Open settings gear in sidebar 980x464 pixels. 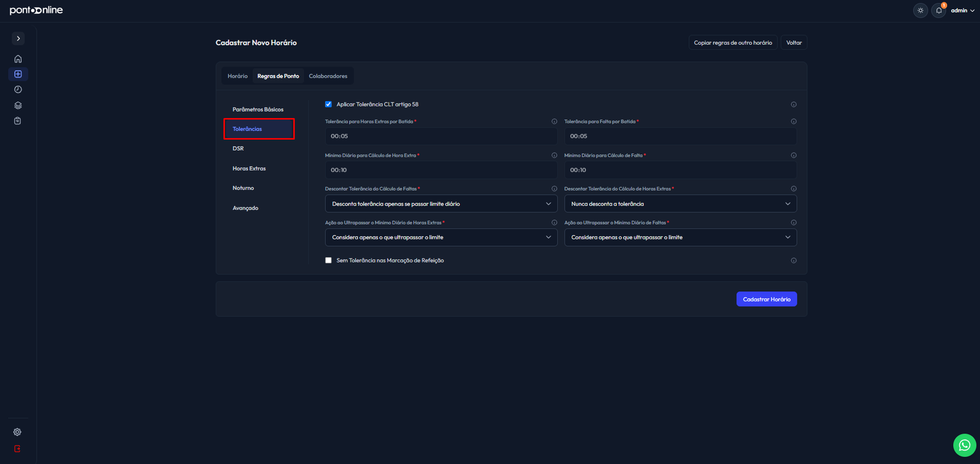17,432
